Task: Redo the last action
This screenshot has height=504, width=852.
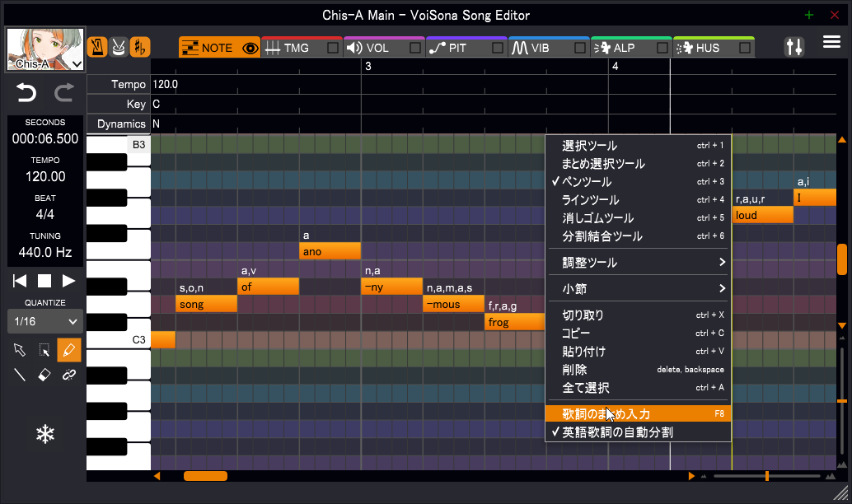Action: [x=64, y=93]
